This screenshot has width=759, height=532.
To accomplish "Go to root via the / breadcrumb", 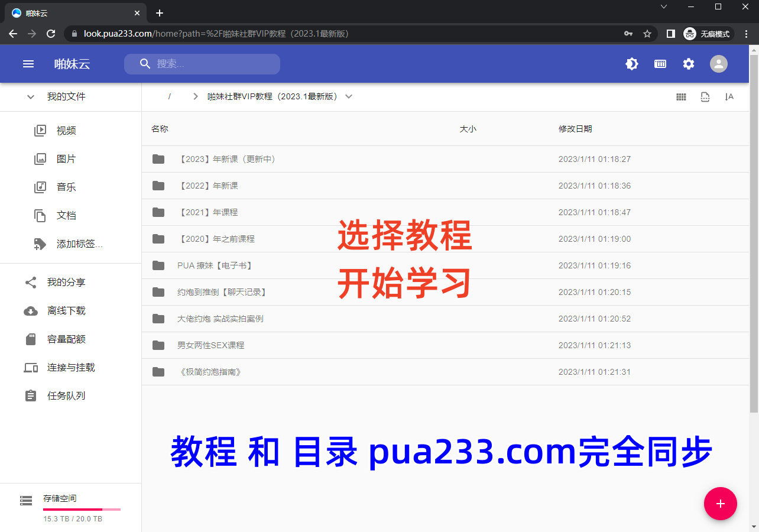I will point(170,96).
